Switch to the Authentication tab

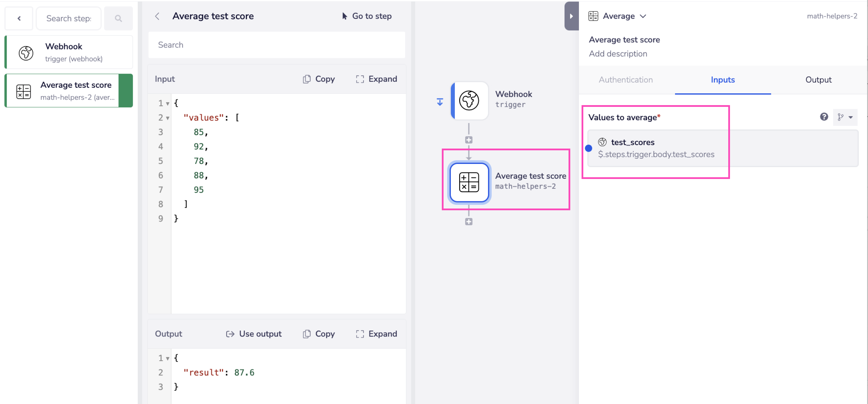click(x=625, y=80)
